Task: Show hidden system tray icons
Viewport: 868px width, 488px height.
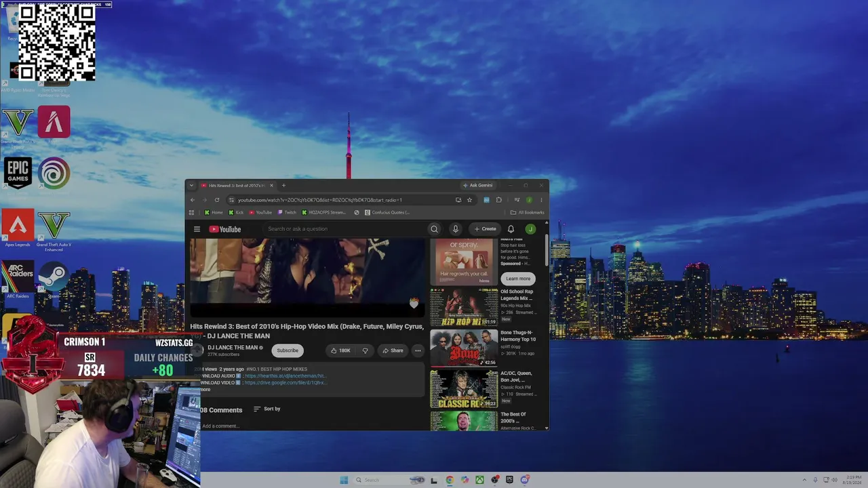Action: (x=804, y=480)
